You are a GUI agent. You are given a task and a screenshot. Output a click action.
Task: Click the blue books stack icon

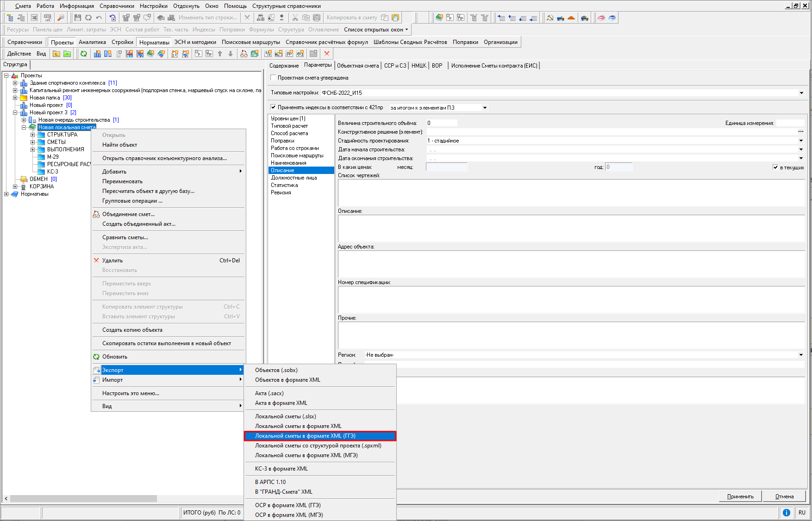pos(612,18)
